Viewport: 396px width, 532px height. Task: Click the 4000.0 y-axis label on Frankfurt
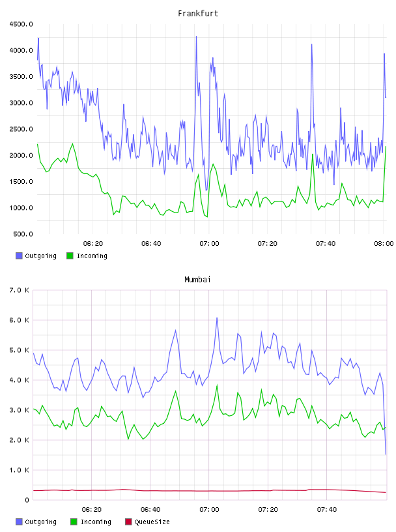pyautogui.click(x=21, y=51)
